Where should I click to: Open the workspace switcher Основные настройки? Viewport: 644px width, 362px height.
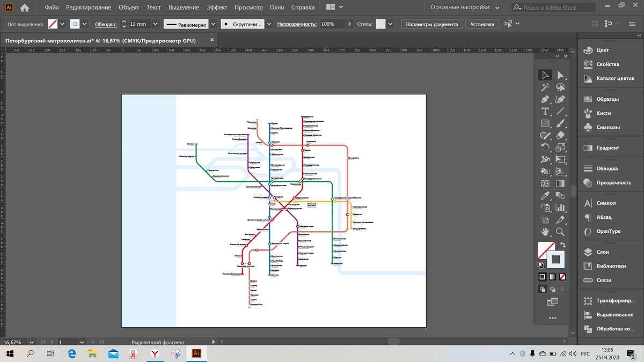pos(465,8)
